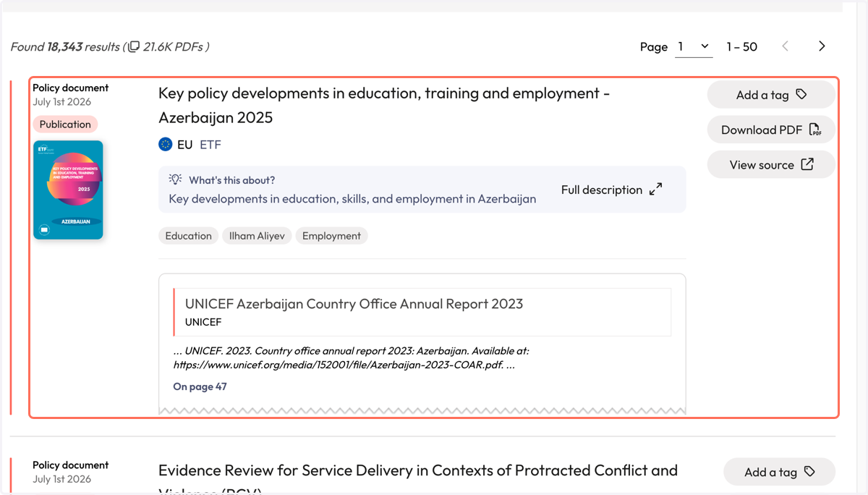The width and height of the screenshot is (868, 495).
Task: Select the Education topic tag
Action: coord(188,236)
